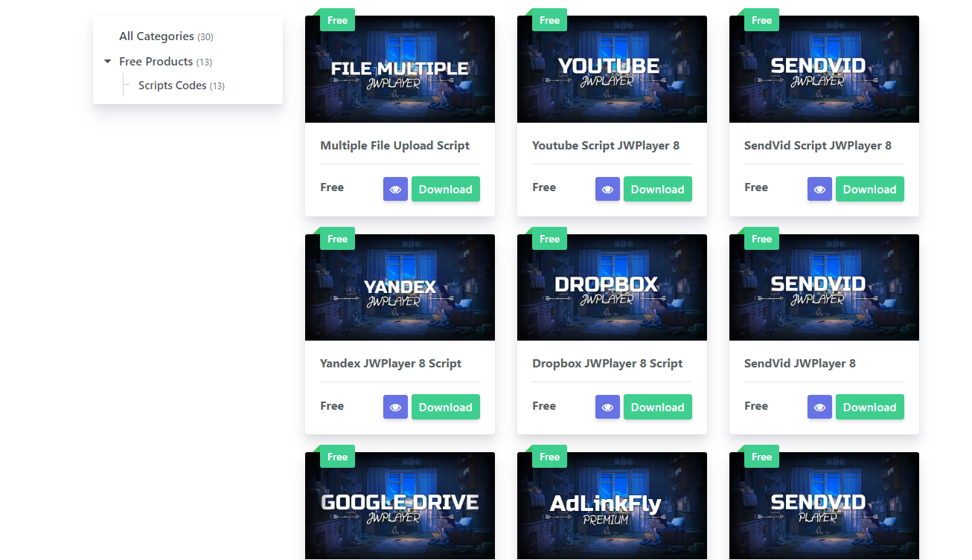Open AdLinkFly Premium thumbnail
The width and height of the screenshot is (972, 560).
pos(612,506)
